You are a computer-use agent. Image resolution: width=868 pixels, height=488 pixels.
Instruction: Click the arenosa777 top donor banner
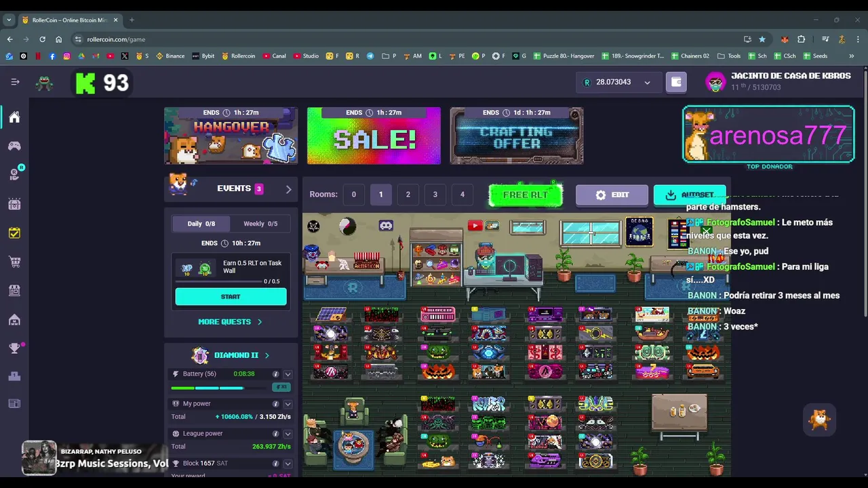pyautogui.click(x=768, y=134)
